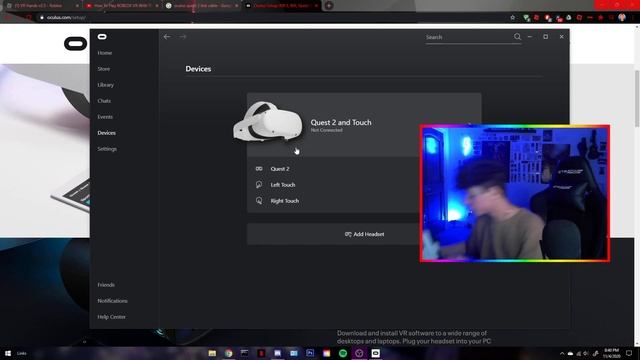
Task: Select Devices in the Oculus sidebar
Action: [106, 133]
